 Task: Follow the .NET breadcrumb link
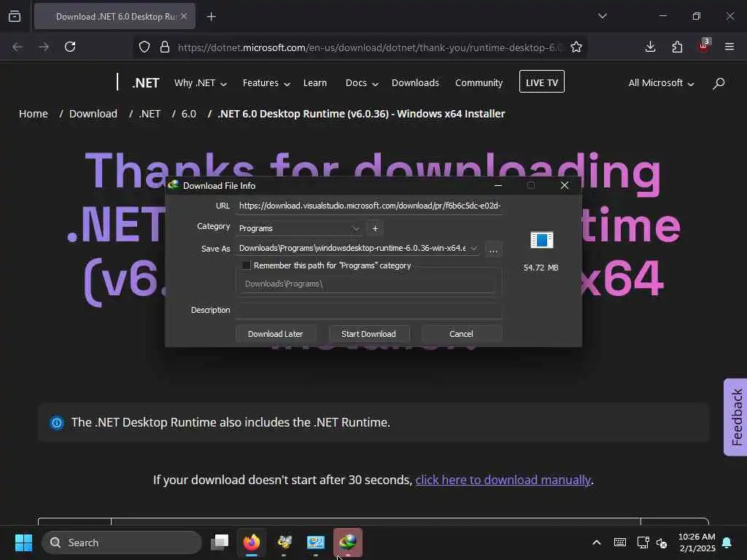[x=150, y=114]
